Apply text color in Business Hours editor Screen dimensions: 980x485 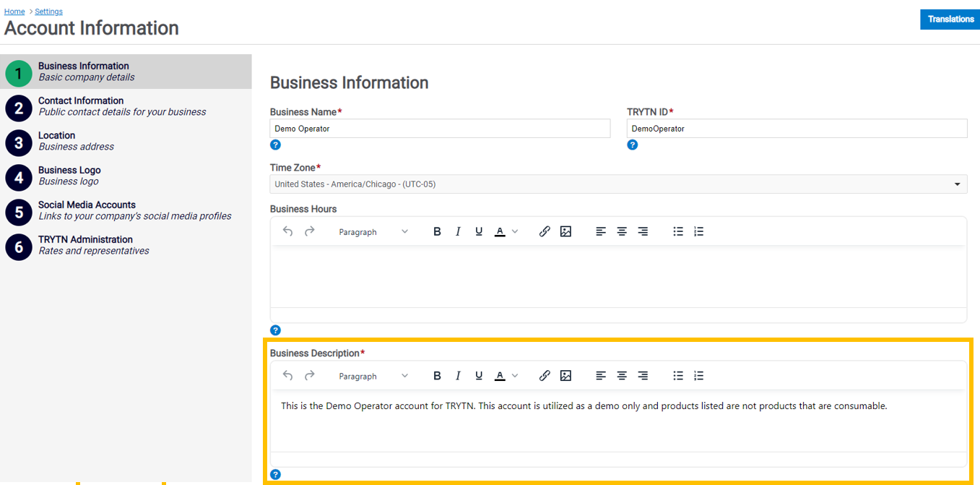coord(500,231)
